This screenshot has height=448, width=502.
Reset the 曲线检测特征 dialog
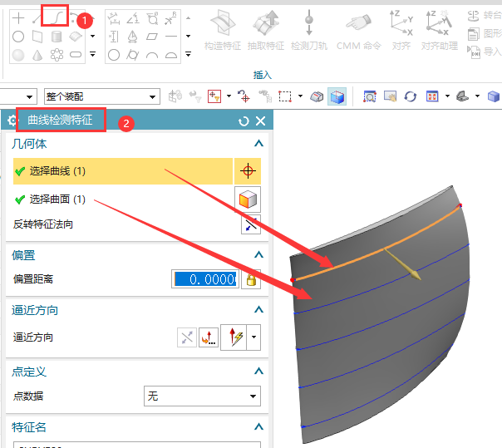tap(244, 121)
